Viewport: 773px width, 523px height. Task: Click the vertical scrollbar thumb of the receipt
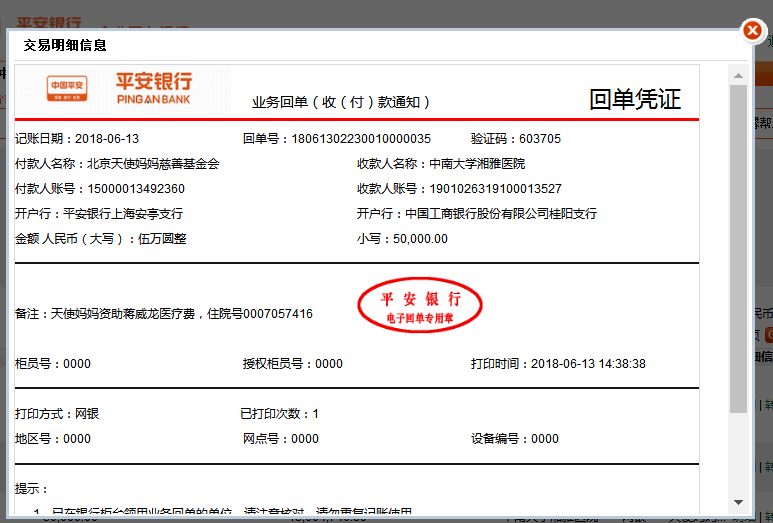(738, 249)
